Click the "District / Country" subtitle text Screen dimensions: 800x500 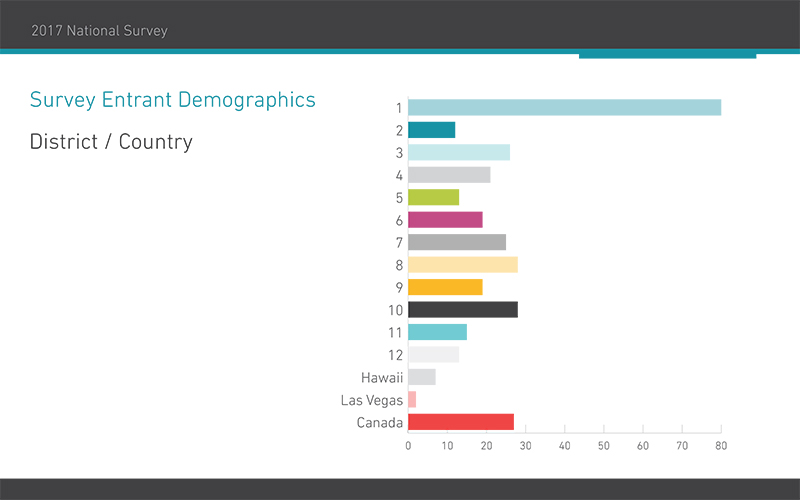(x=111, y=142)
